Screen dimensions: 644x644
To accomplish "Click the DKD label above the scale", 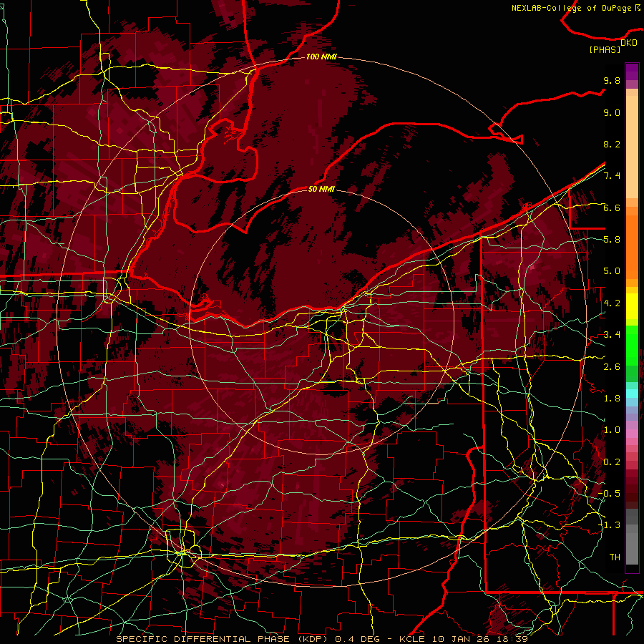I will [628, 43].
